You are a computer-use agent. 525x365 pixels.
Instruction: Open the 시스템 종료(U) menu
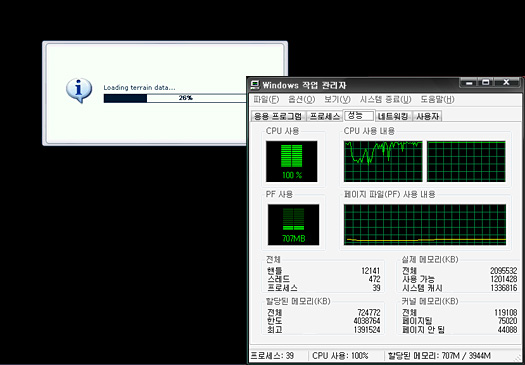coord(385,99)
